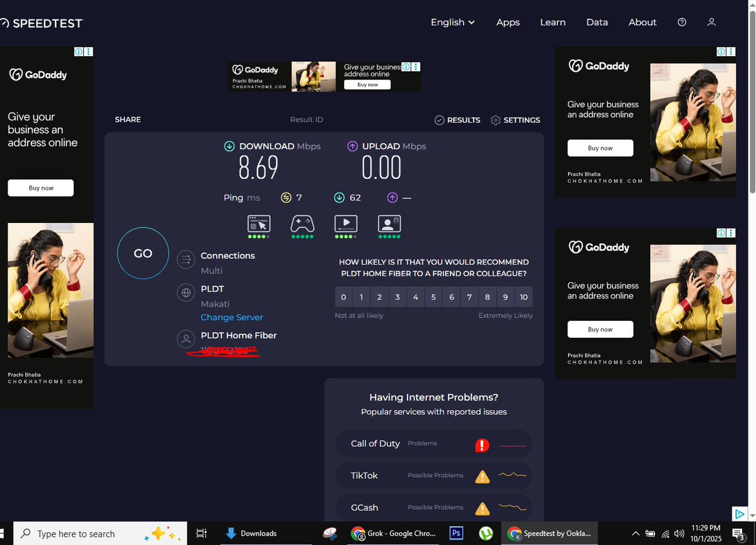Click the AdChoices icon on right upper ad
The width and height of the screenshot is (756, 545).
point(721,52)
